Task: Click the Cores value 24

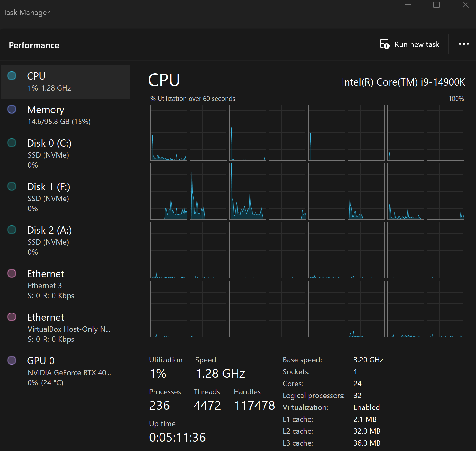Action: pos(358,384)
